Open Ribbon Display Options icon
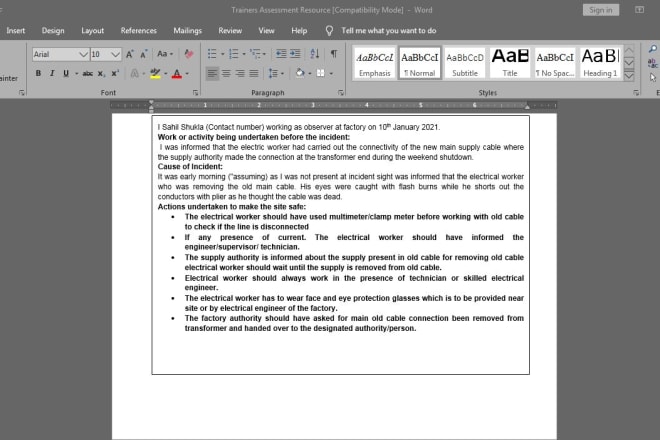This screenshot has width=660, height=440. [639, 10]
